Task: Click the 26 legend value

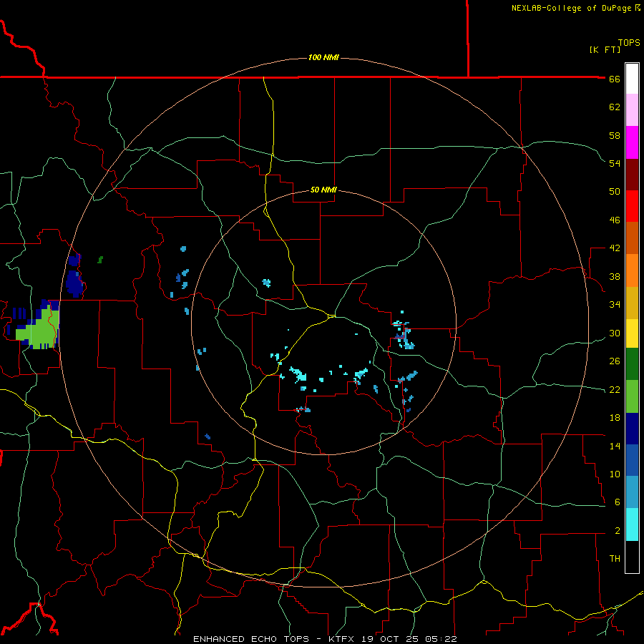Action: tap(615, 361)
